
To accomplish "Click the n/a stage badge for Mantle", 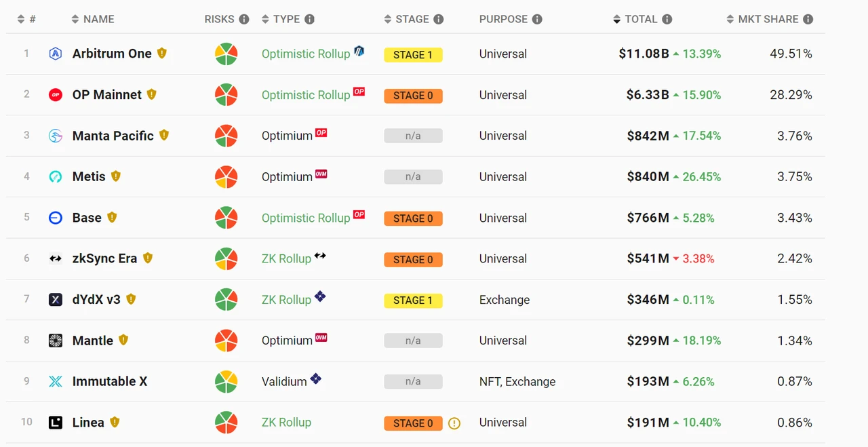I will click(413, 341).
